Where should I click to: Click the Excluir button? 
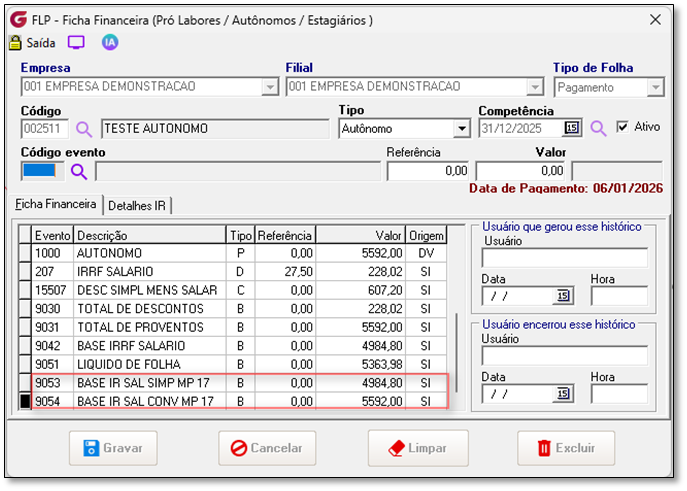[x=566, y=448]
